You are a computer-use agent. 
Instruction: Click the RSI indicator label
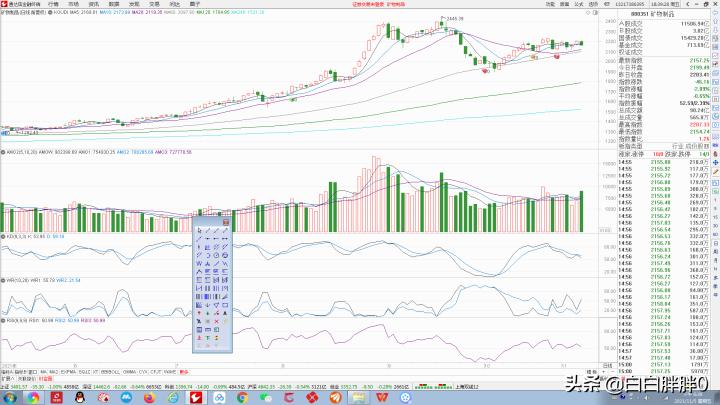(17, 320)
